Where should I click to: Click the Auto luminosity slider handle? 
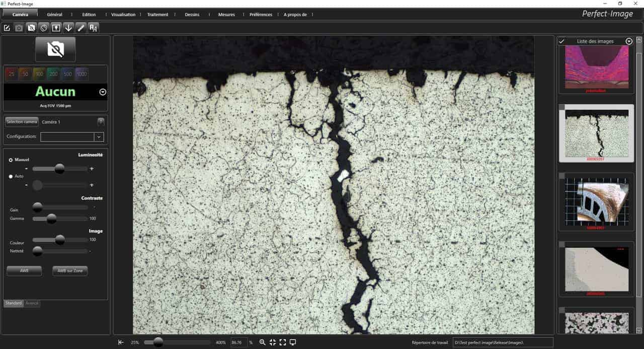pyautogui.click(x=37, y=185)
